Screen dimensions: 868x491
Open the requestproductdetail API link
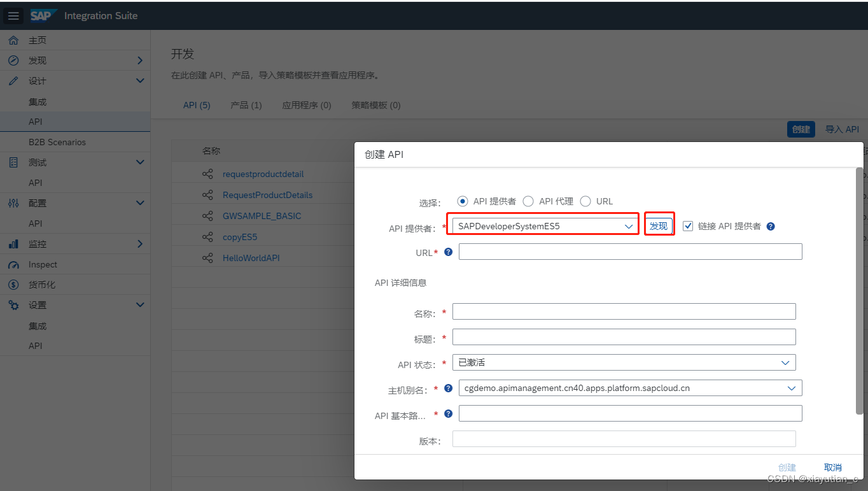point(263,174)
